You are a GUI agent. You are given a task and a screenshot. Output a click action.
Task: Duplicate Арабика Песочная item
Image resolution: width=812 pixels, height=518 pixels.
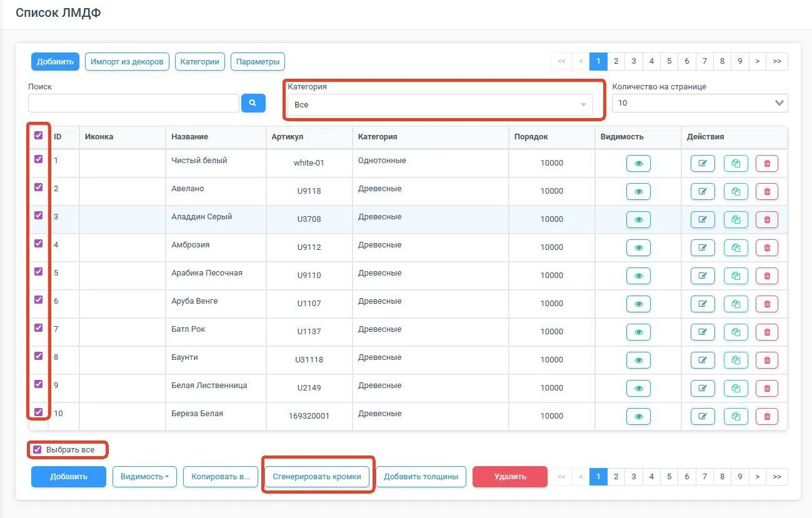736,276
